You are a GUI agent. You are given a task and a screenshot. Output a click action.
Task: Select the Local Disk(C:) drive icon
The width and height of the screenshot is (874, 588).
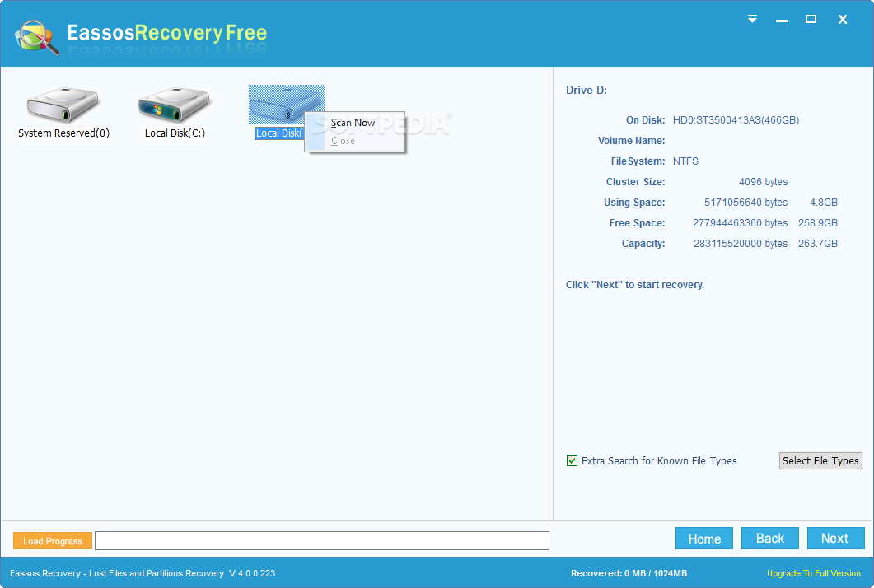click(175, 105)
